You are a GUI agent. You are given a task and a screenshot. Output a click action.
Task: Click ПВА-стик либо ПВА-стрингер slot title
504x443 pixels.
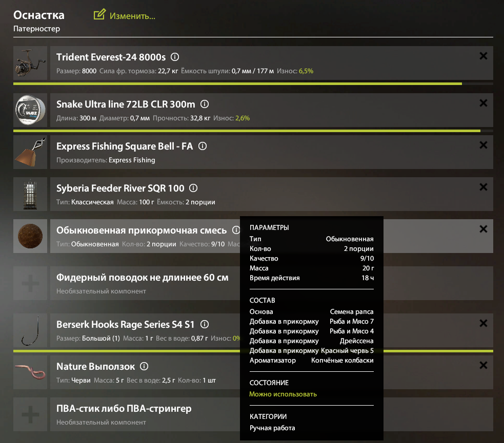(124, 408)
